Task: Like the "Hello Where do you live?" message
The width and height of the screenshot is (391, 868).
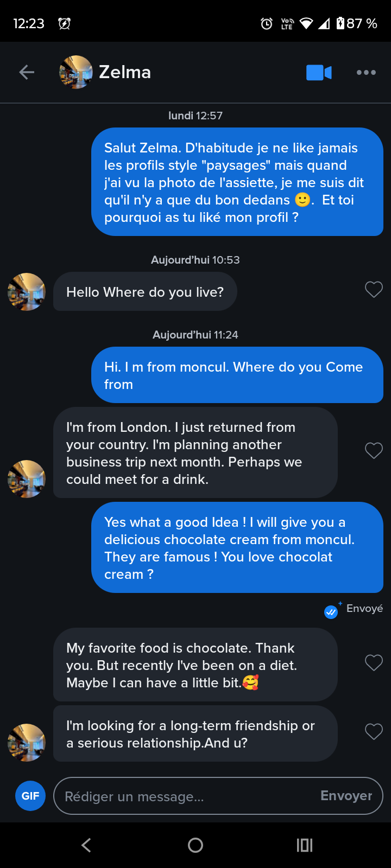Action: pyautogui.click(x=374, y=290)
